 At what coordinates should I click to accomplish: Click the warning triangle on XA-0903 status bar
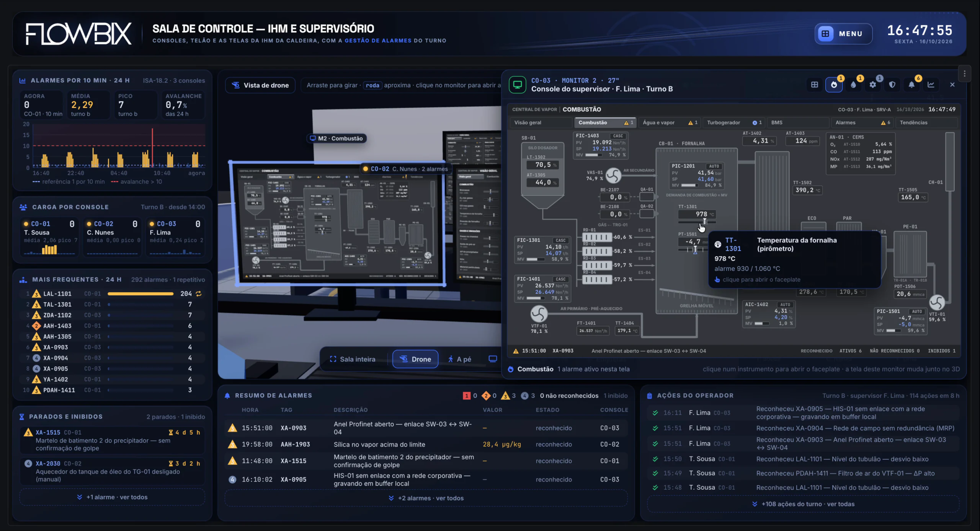[x=516, y=351]
